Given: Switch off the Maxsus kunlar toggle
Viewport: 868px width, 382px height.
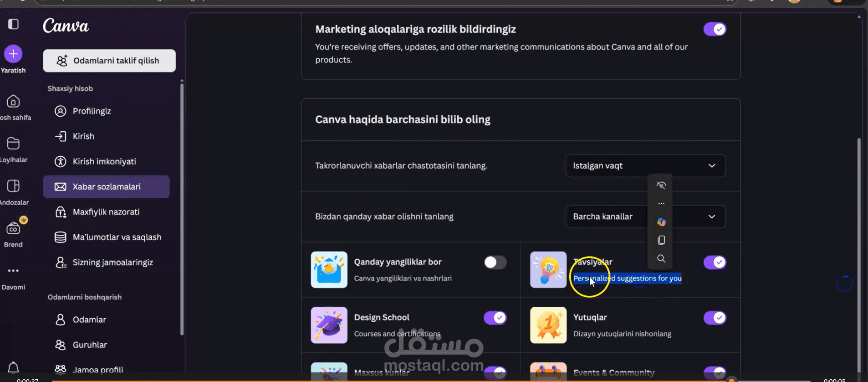Looking at the screenshot, I should pos(495,373).
